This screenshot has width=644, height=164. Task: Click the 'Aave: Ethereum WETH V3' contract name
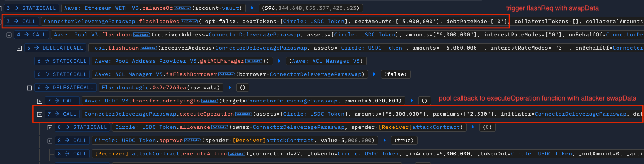(x=101, y=8)
